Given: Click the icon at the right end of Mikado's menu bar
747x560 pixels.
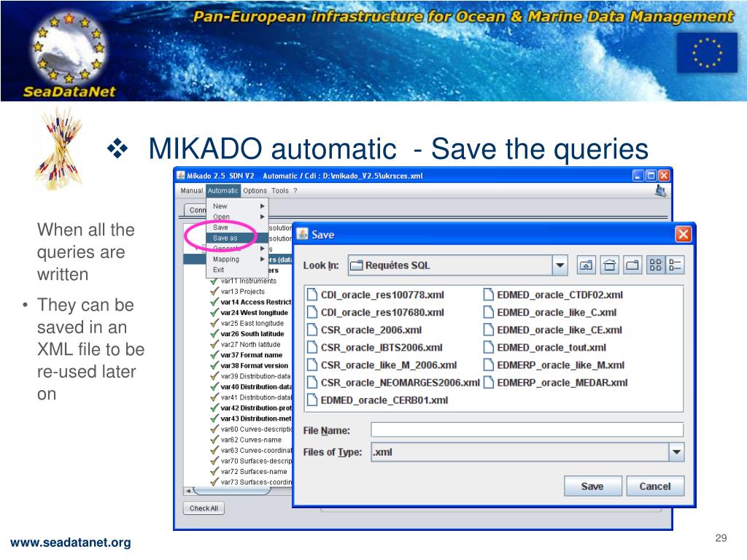Looking at the screenshot, I should pyautogui.click(x=660, y=191).
